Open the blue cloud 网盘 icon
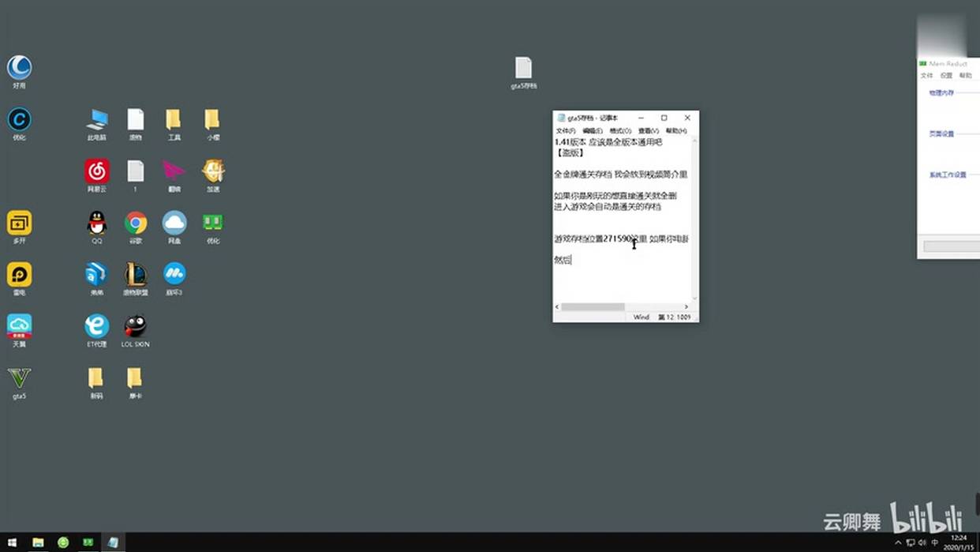This screenshot has width=980, height=552. click(x=174, y=223)
